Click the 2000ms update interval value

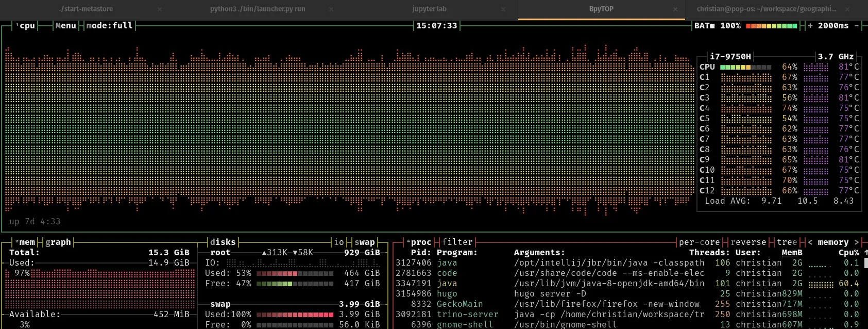(x=833, y=26)
